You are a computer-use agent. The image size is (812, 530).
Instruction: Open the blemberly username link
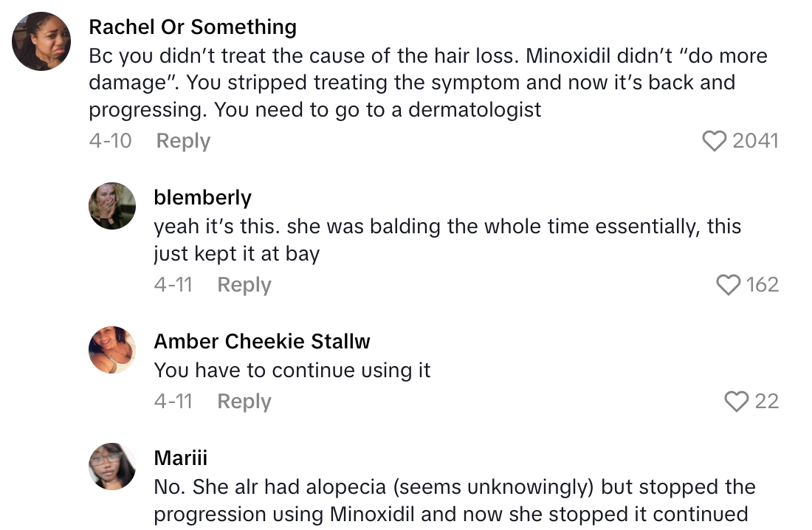pos(202,197)
